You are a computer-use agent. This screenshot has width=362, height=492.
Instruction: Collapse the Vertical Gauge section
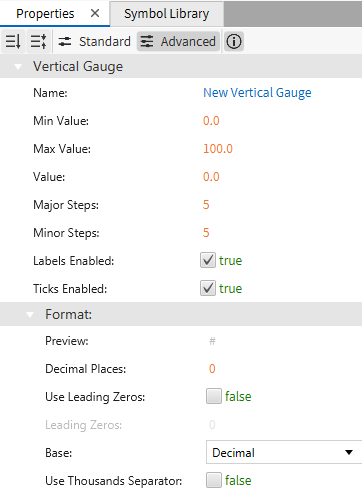point(18,67)
